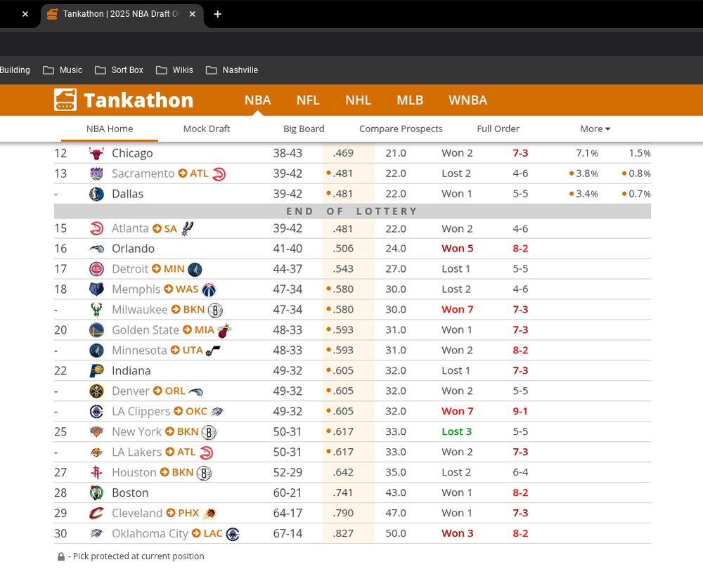Open the Boston team link

(x=130, y=493)
